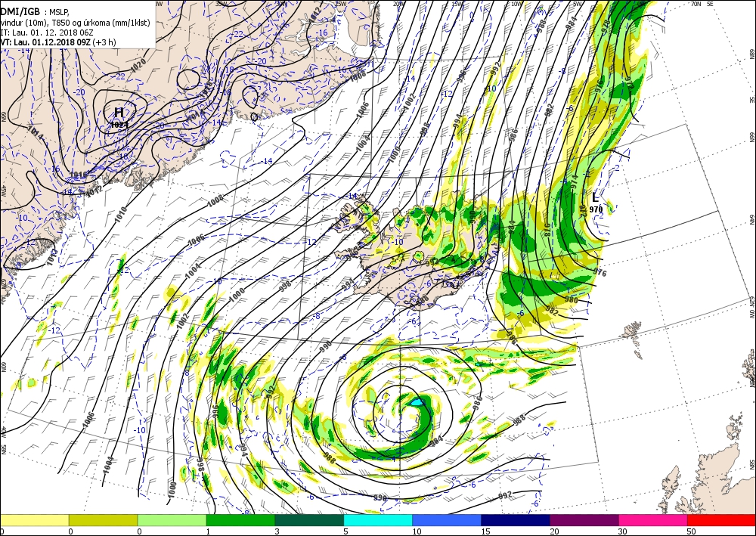Click the '1020' isobar label
The width and height of the screenshot is (756, 536).
click(138, 64)
